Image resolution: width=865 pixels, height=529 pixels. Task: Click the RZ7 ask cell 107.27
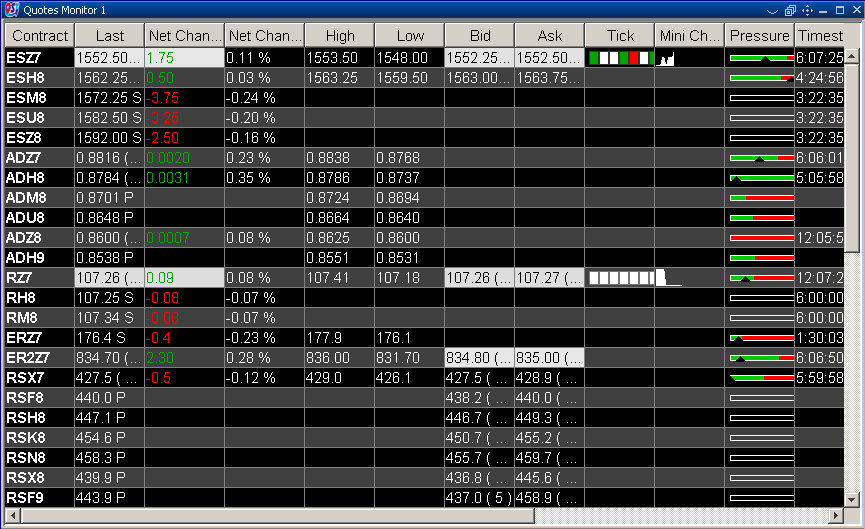(x=550, y=278)
